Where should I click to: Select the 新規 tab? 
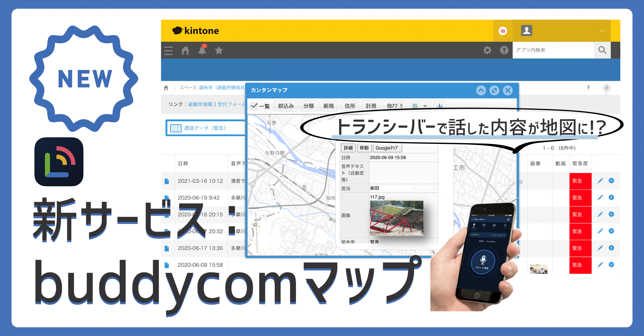[329, 106]
